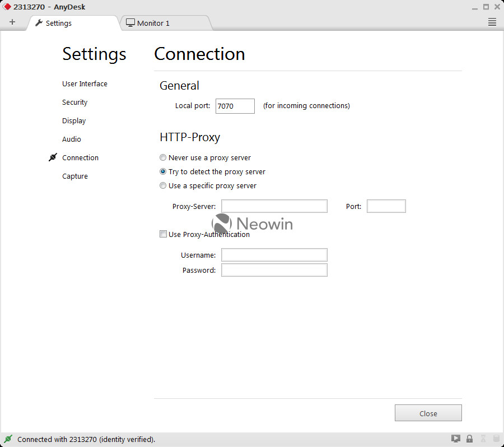
Task: Open Security settings section
Action: [74, 103]
